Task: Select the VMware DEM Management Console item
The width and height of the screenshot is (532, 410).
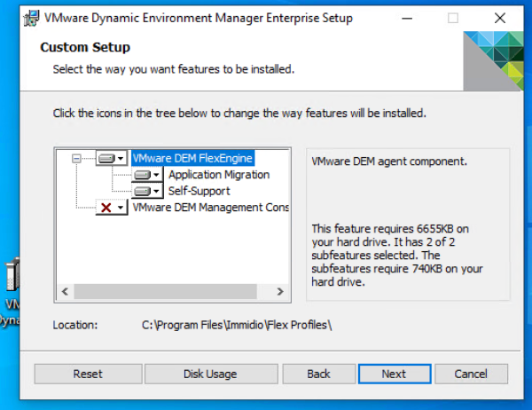Action: point(210,207)
